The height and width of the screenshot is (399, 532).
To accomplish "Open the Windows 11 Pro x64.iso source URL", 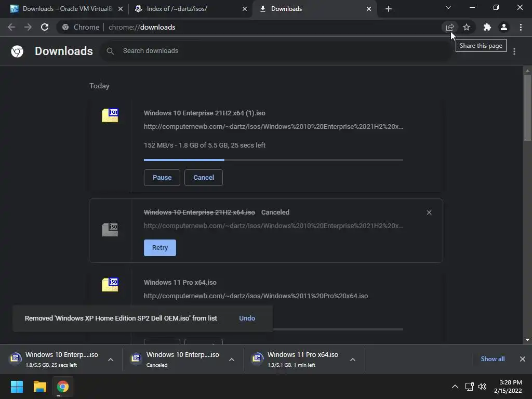I will coord(256,296).
